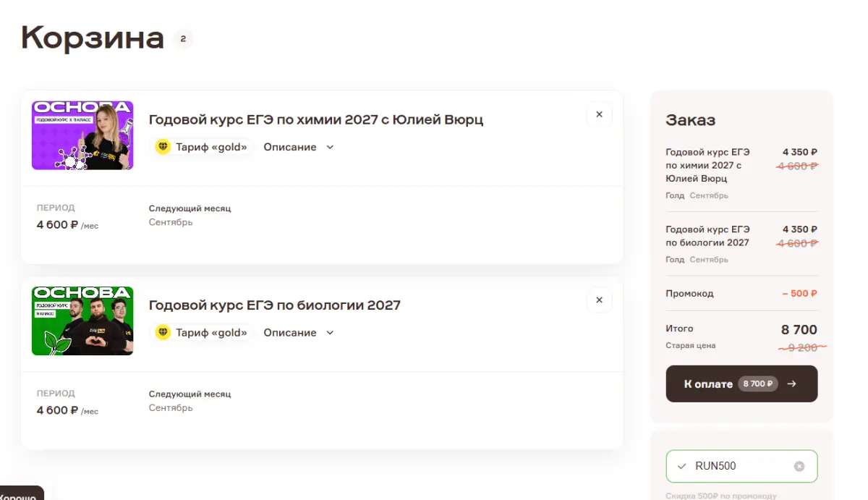868x500 pixels.
Task: Click gold tariff coin icon on chemistry course
Action: (x=163, y=147)
